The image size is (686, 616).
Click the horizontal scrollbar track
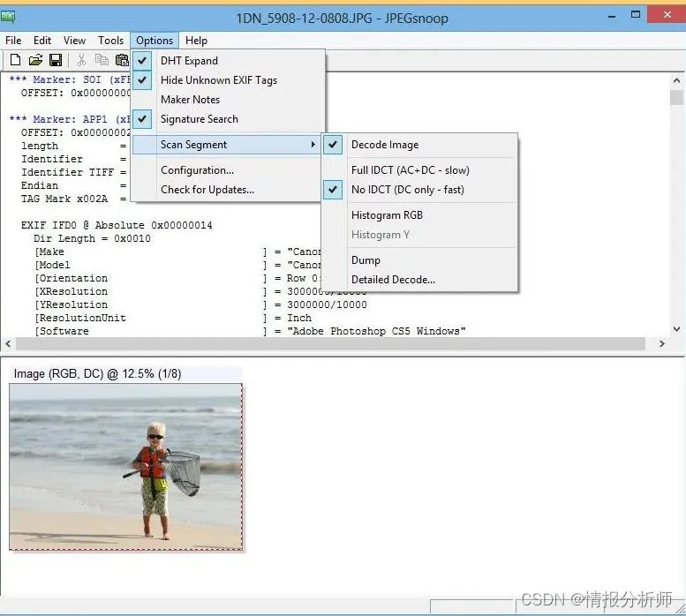click(x=330, y=343)
